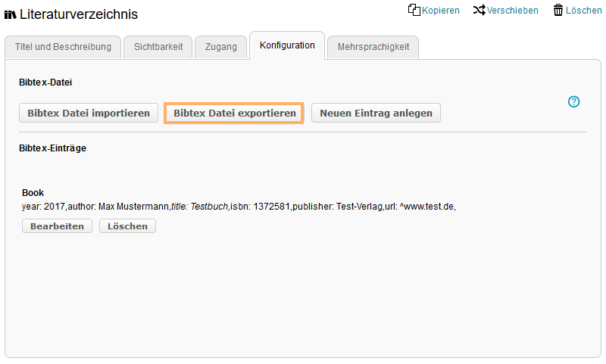This screenshot has height=364, width=606.
Task: Click the copy icon beside Kopieren
Action: (x=414, y=10)
